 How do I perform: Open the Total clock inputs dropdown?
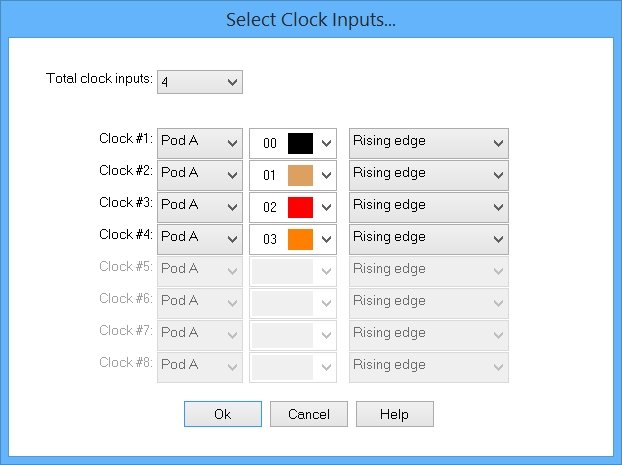(x=200, y=82)
